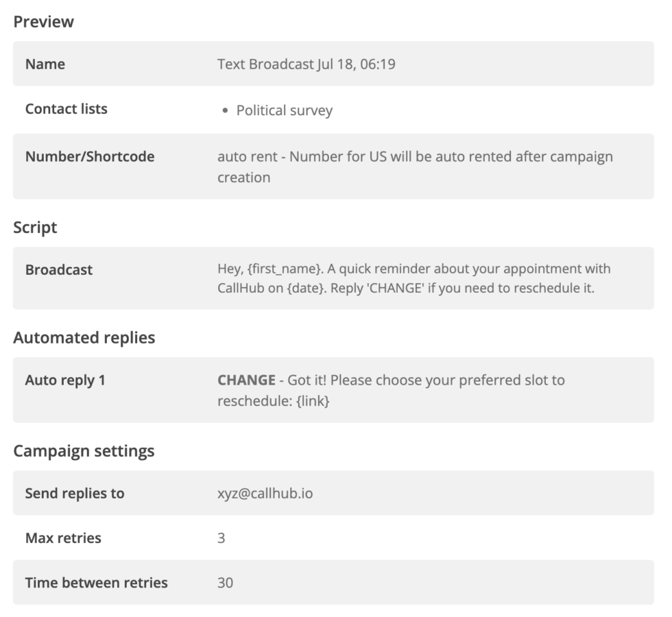
Task: Click the Max retries value 3
Action: pyautogui.click(x=221, y=538)
